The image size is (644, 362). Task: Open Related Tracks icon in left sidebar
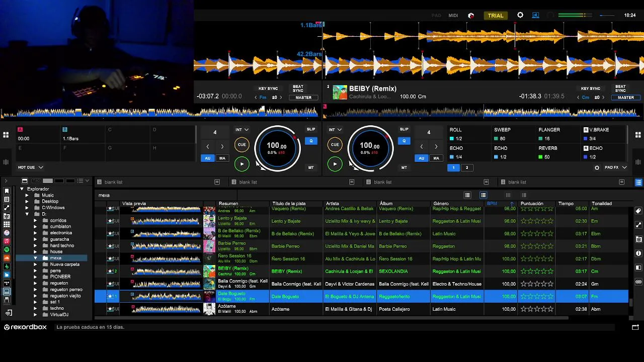coord(7,208)
